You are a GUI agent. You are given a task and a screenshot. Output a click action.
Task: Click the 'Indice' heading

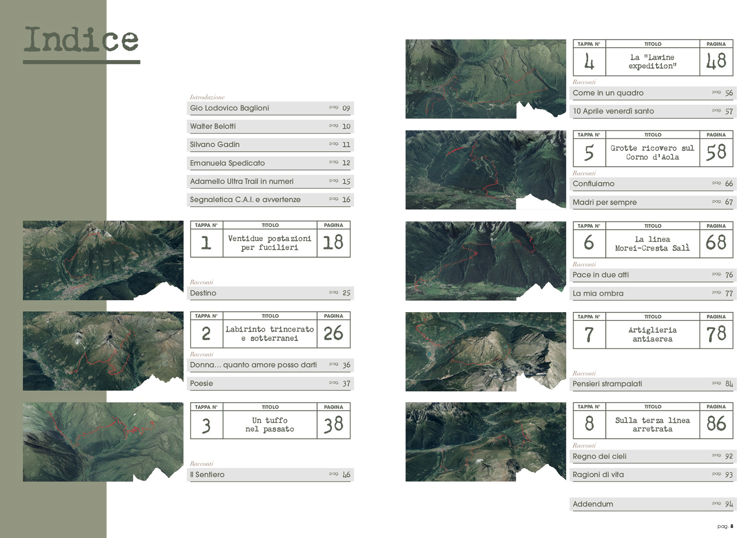point(81,40)
